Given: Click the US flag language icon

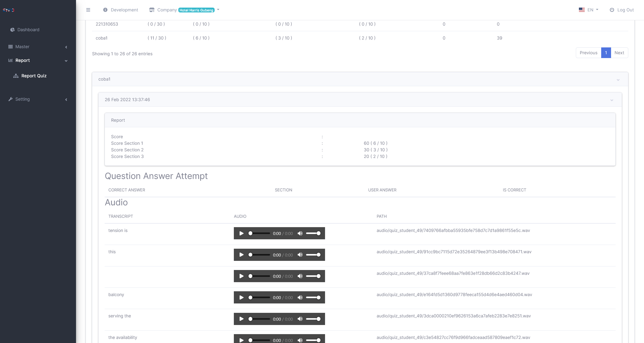Looking at the screenshot, I should pos(582,10).
